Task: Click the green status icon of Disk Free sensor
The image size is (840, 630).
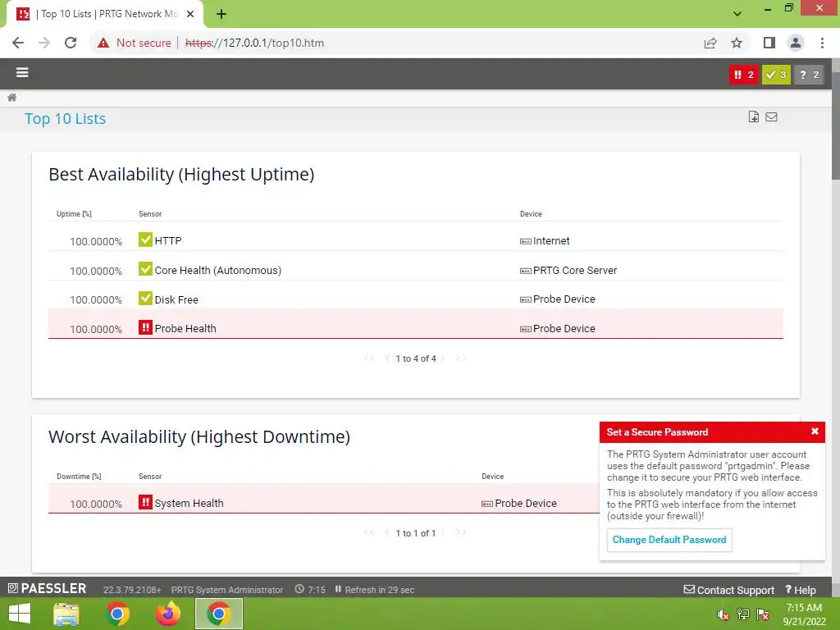Action: (145, 299)
